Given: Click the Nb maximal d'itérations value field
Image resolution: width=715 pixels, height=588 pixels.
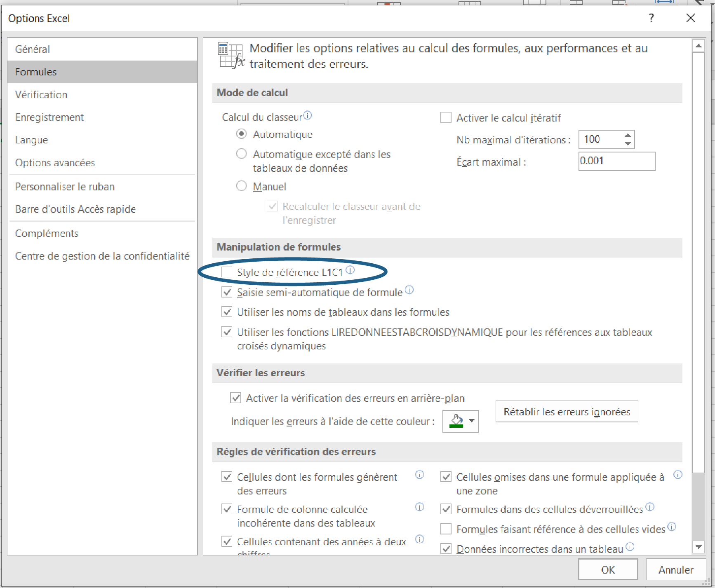Looking at the screenshot, I should pyautogui.click(x=601, y=139).
